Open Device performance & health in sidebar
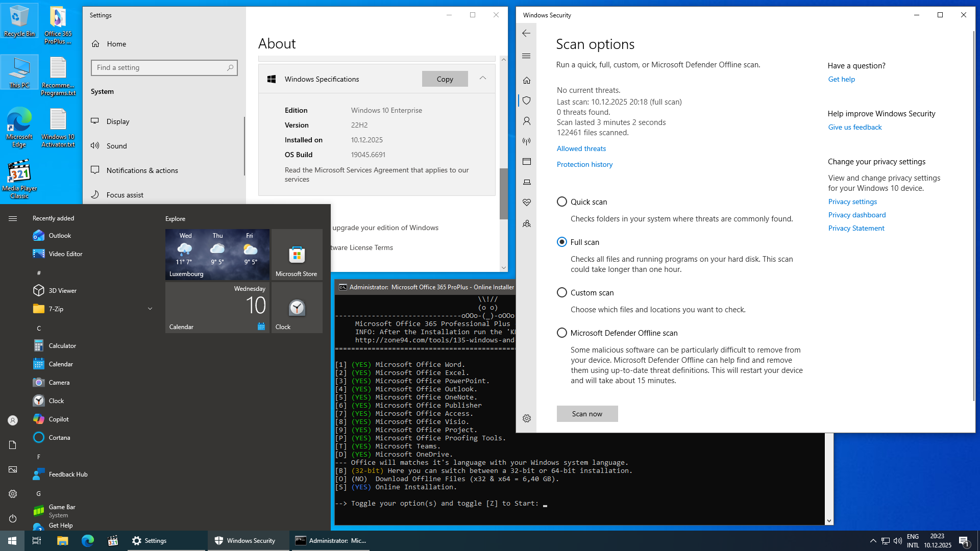This screenshot has width=980, height=551. 527,202
